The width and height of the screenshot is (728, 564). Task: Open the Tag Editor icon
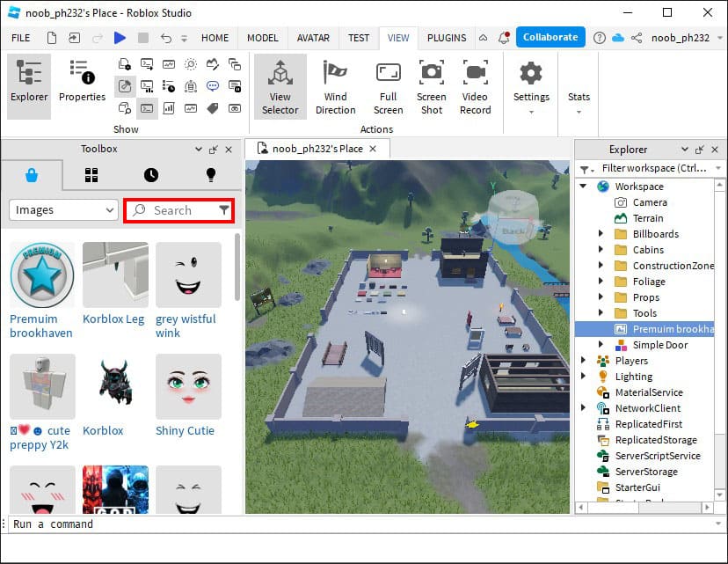tap(211, 108)
